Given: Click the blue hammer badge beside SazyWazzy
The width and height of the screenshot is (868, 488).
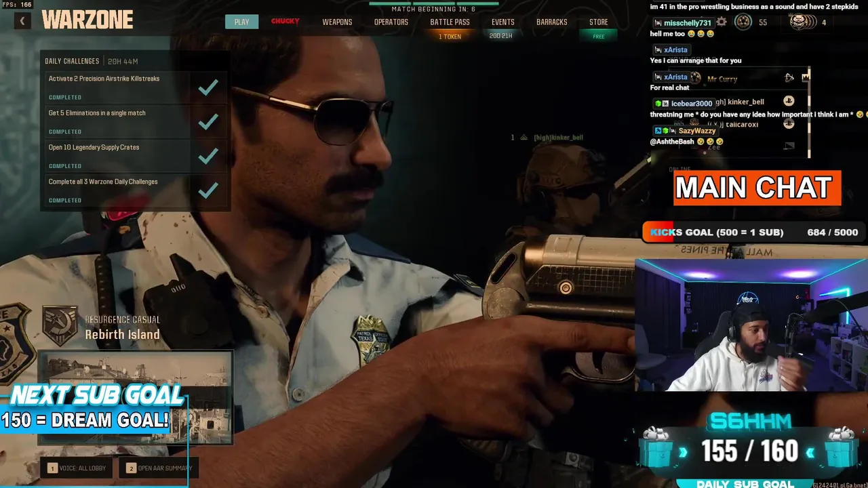Looking at the screenshot, I should pyautogui.click(x=658, y=131).
